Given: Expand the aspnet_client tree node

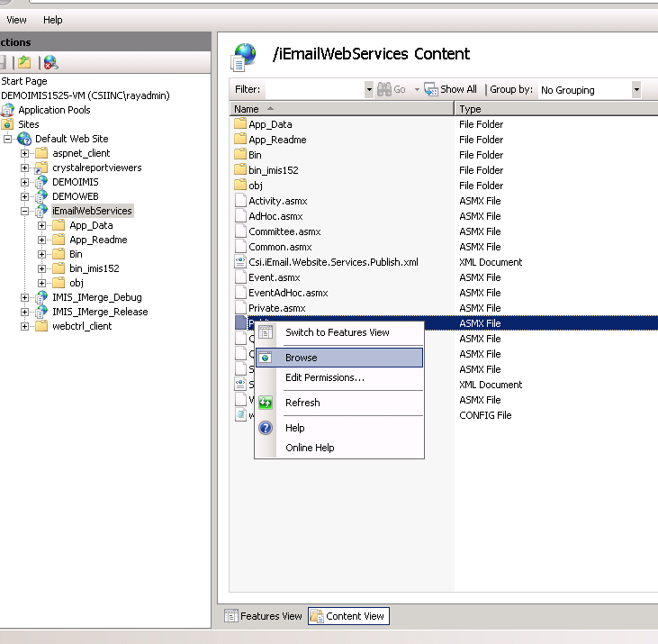Looking at the screenshot, I should [x=25, y=153].
